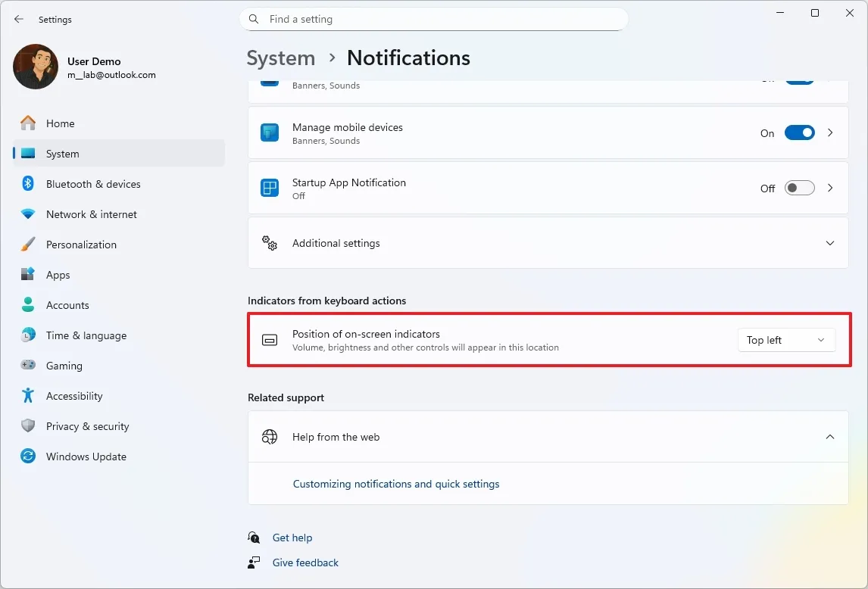Screen dimensions: 868x589
Task: Click the Find a setting search box
Action: tap(434, 19)
